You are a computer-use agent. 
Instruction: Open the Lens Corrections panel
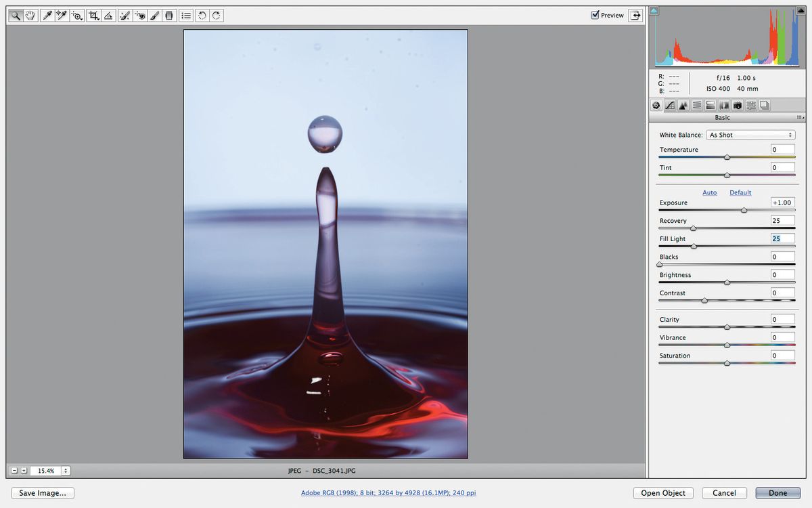[x=723, y=105]
